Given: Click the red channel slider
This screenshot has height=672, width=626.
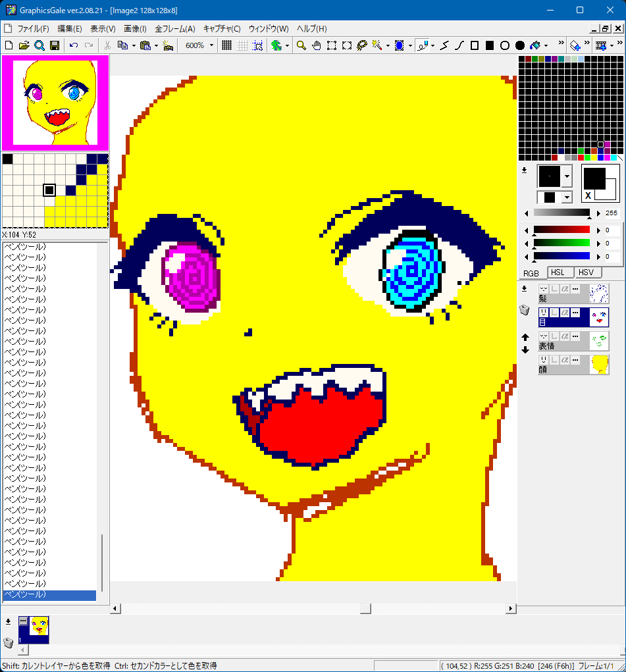Looking at the screenshot, I should pos(561,230).
